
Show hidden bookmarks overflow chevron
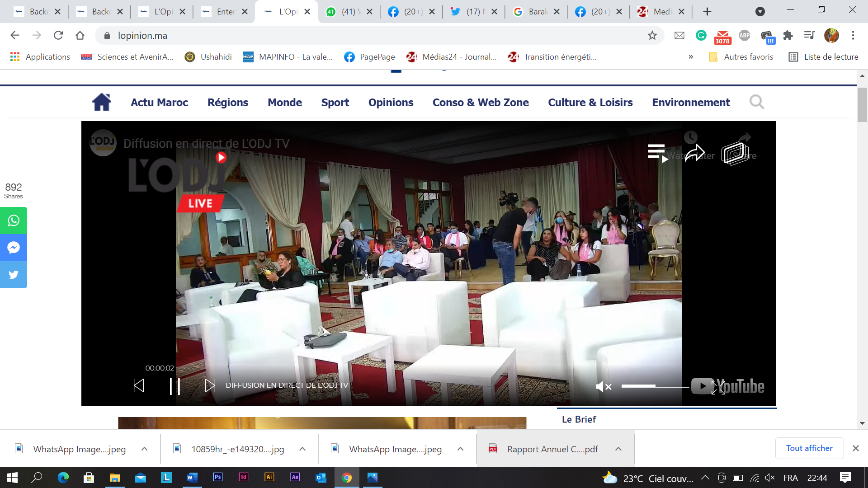(x=691, y=57)
